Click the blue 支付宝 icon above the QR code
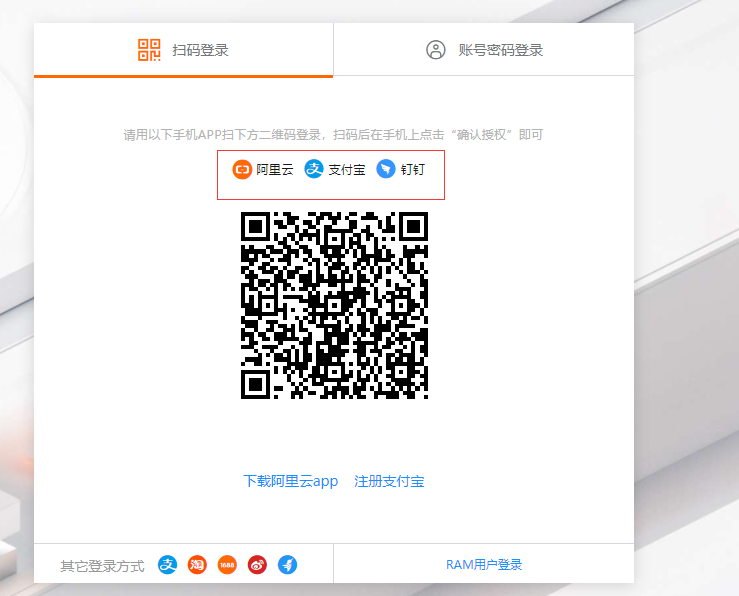This screenshot has height=596, width=739. [x=314, y=169]
